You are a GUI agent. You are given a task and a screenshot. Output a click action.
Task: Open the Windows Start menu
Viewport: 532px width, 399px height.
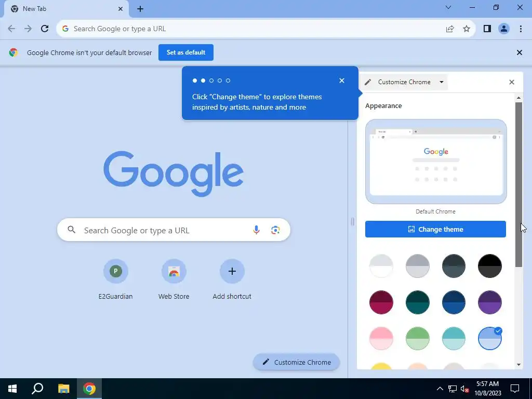12,389
